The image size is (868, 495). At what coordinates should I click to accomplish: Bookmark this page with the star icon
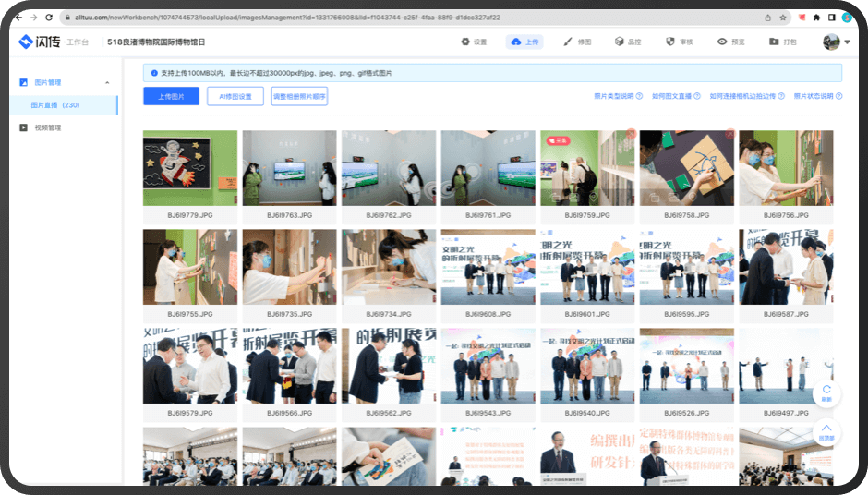(782, 18)
